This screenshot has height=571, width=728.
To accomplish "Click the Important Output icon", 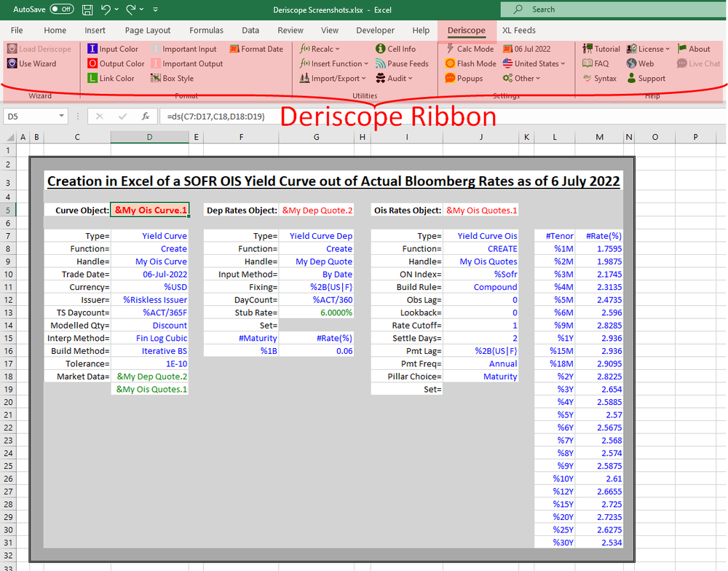I will point(156,63).
